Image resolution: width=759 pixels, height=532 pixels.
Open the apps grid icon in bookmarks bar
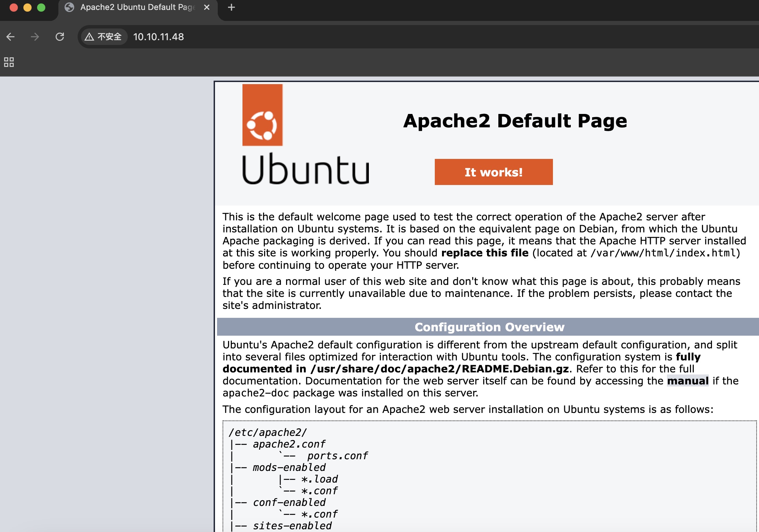pos(9,62)
